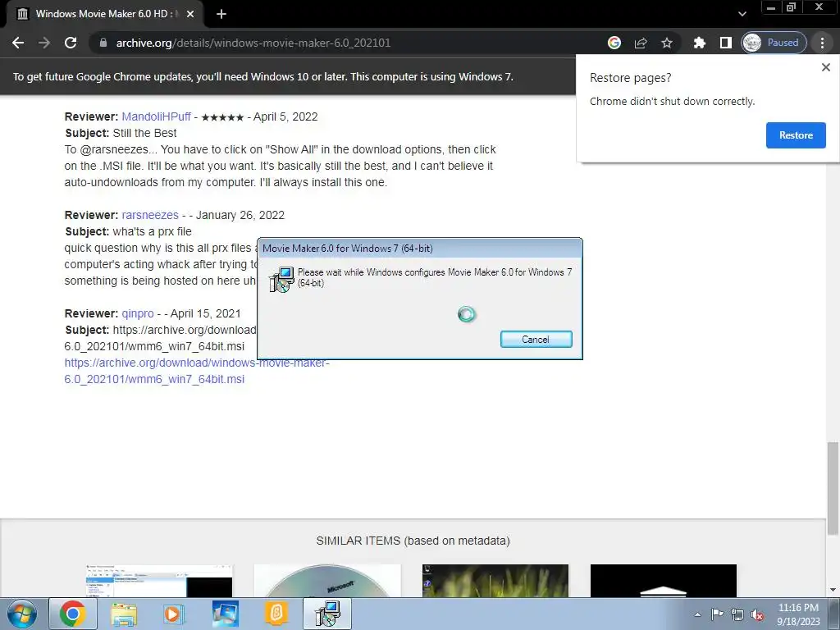The height and width of the screenshot is (630, 840).
Task: Click the muted volume tray icon
Action: pos(757,614)
